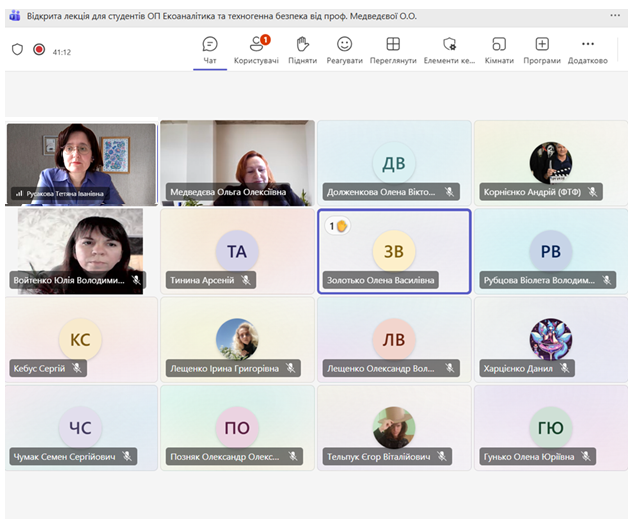
Task: Raise hand with the Підняти button
Action: (302, 50)
